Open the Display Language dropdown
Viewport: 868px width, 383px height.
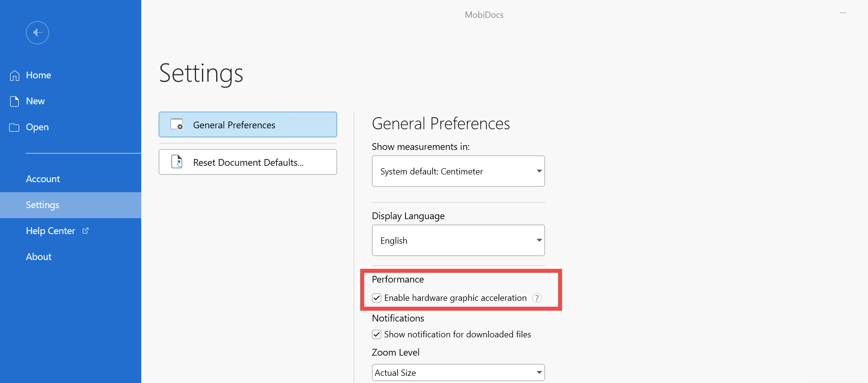(458, 240)
